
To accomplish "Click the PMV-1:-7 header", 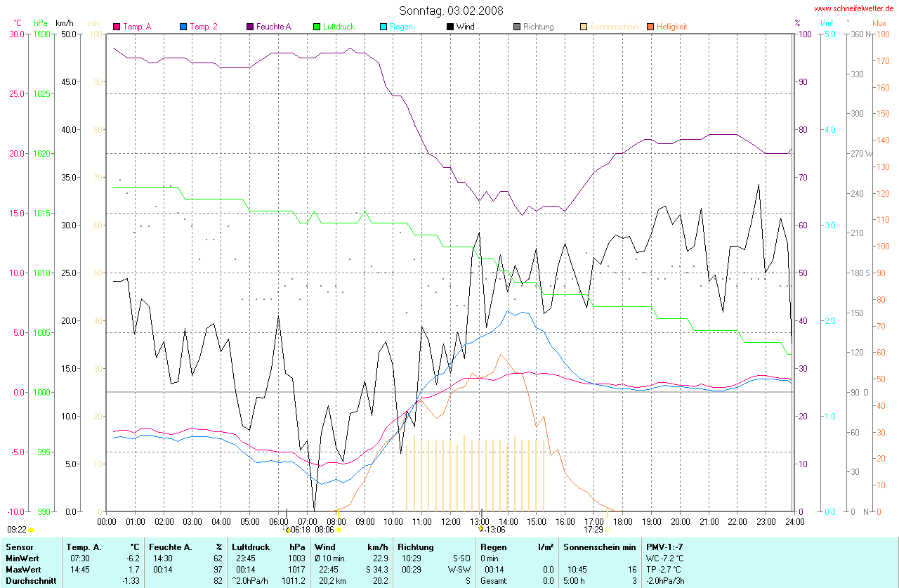I will (665, 547).
